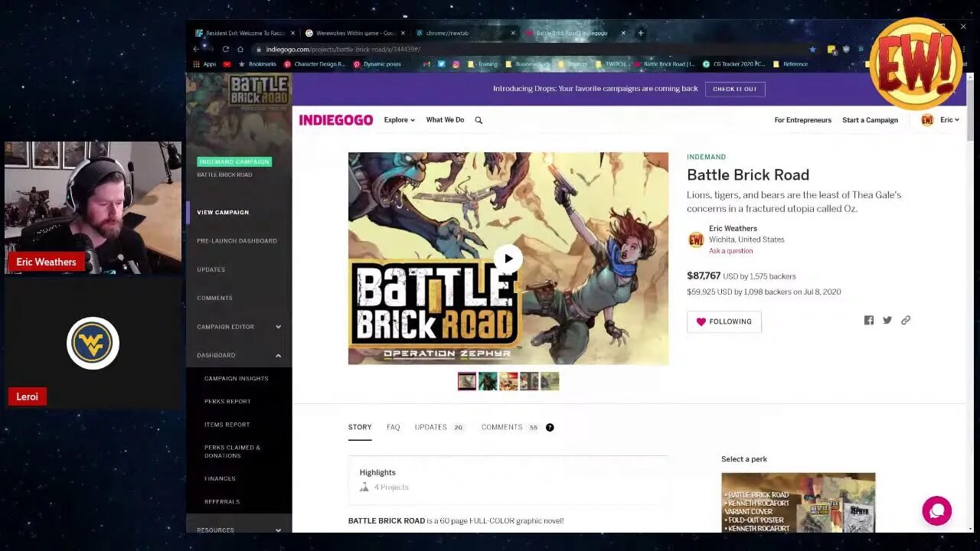Share campaign on Twitter icon
Viewport: 980px width, 551px height.
[x=887, y=321]
